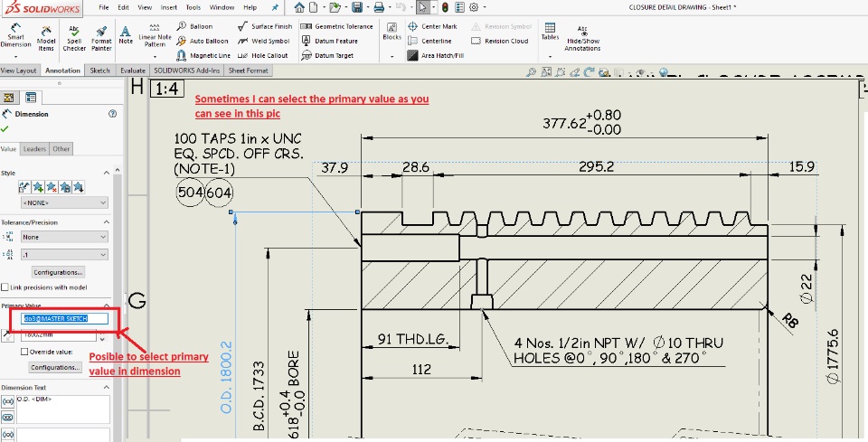The height and width of the screenshot is (442, 868).
Task: Open the tolerance type dropdown showing None
Action: coord(64,237)
